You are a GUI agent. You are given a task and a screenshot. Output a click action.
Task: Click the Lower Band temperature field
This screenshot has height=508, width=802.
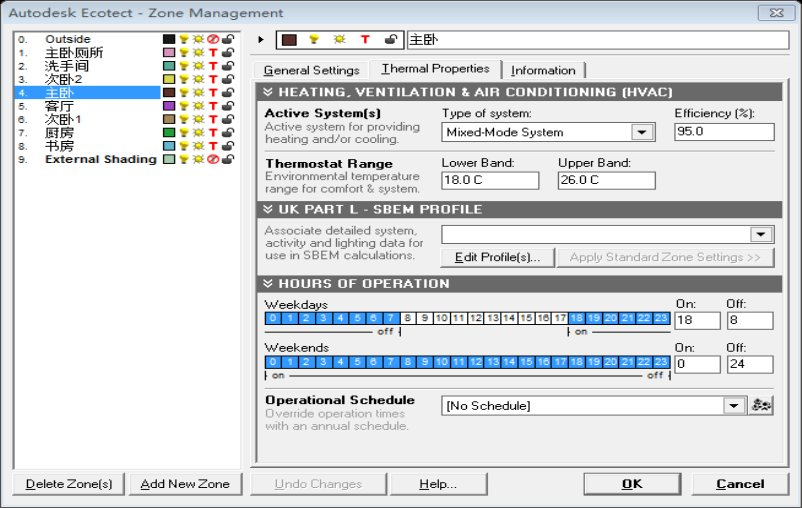tap(489, 180)
